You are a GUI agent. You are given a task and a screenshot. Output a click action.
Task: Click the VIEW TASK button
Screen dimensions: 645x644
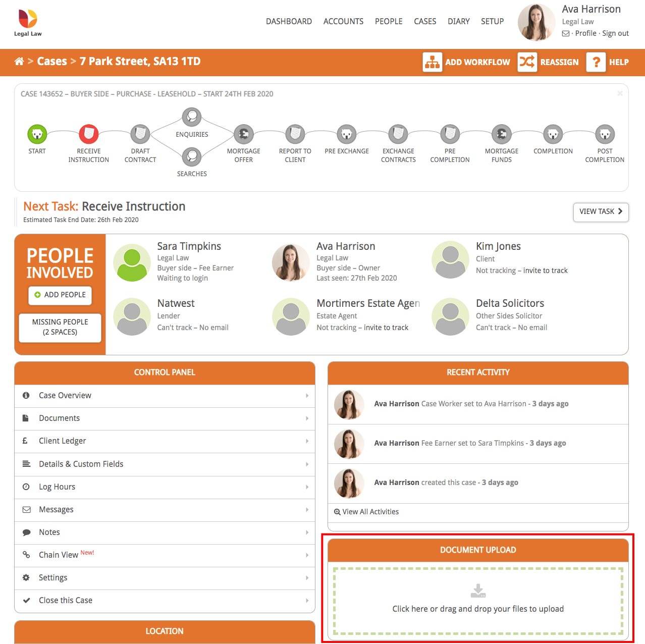coord(601,212)
